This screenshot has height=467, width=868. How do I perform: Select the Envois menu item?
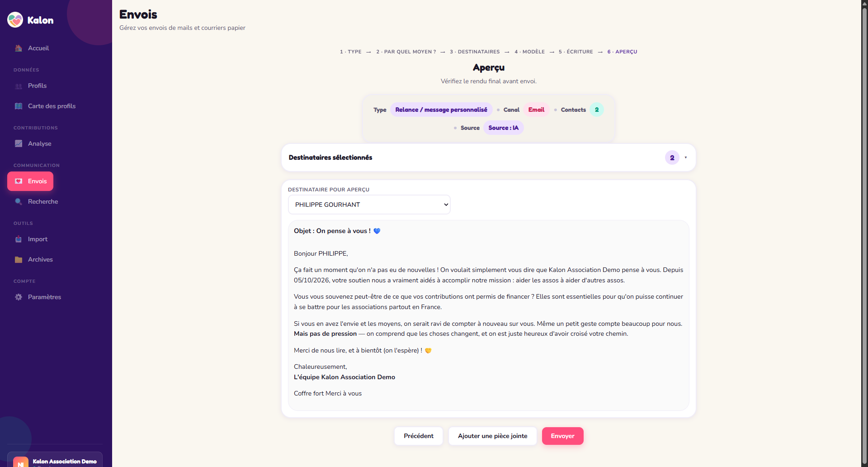pyautogui.click(x=30, y=181)
